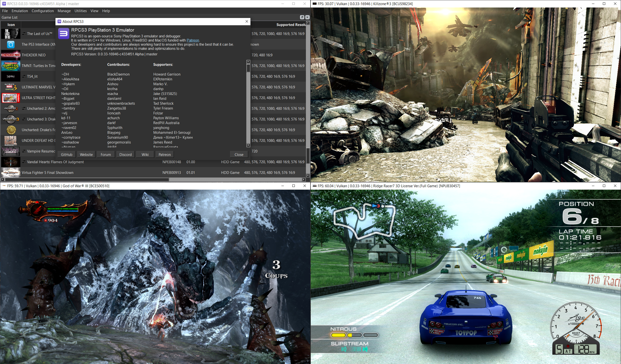Click the Forum button
621x364 pixels.
coord(106,155)
